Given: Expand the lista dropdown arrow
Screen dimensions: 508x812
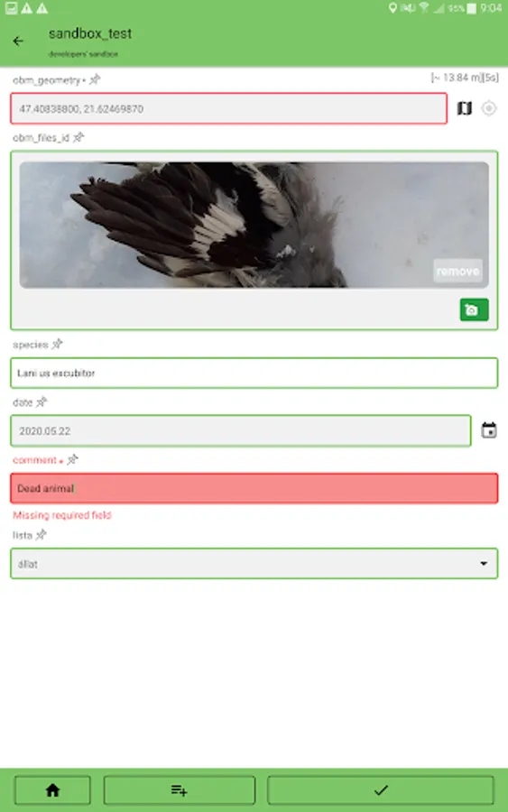Looking at the screenshot, I should tap(484, 563).
